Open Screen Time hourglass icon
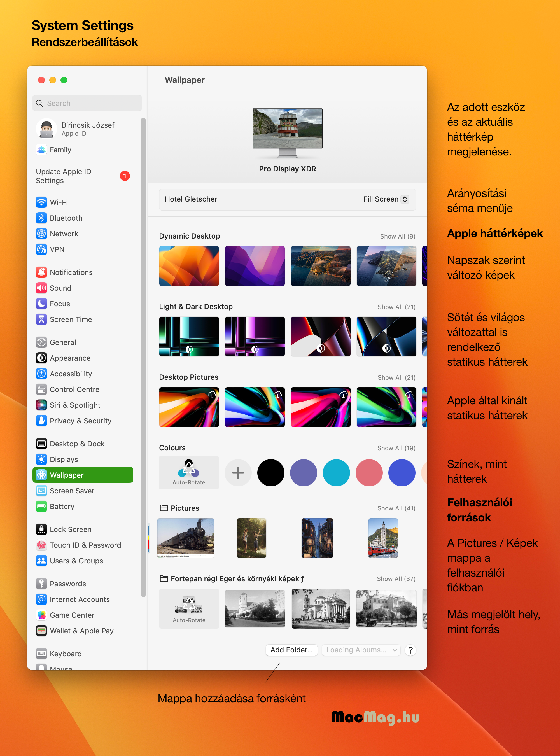Viewport: 560px width, 756px height. (41, 319)
